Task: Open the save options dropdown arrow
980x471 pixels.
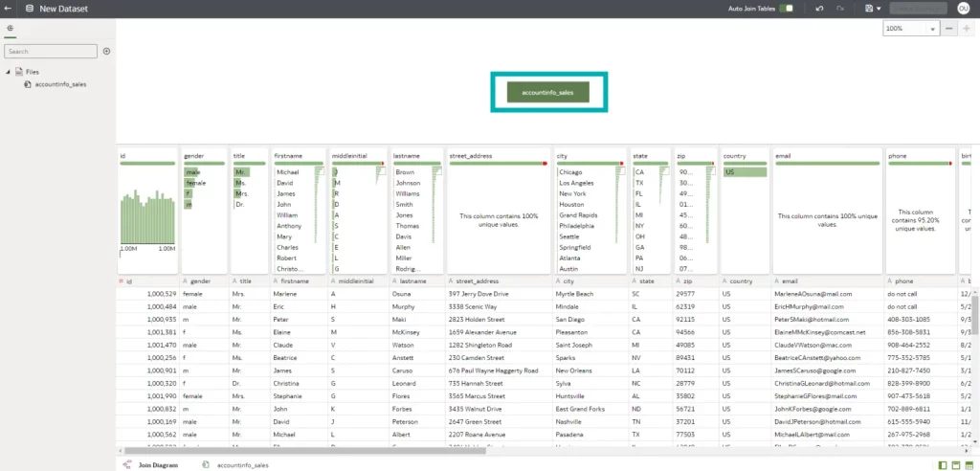Action: click(879, 9)
